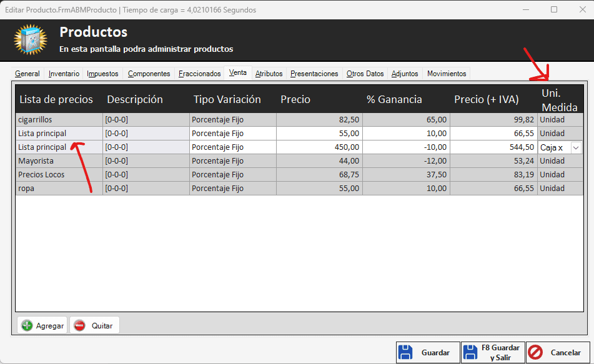This screenshot has width=594, height=364.
Task: Open the Movimientos tab
Action: [447, 74]
